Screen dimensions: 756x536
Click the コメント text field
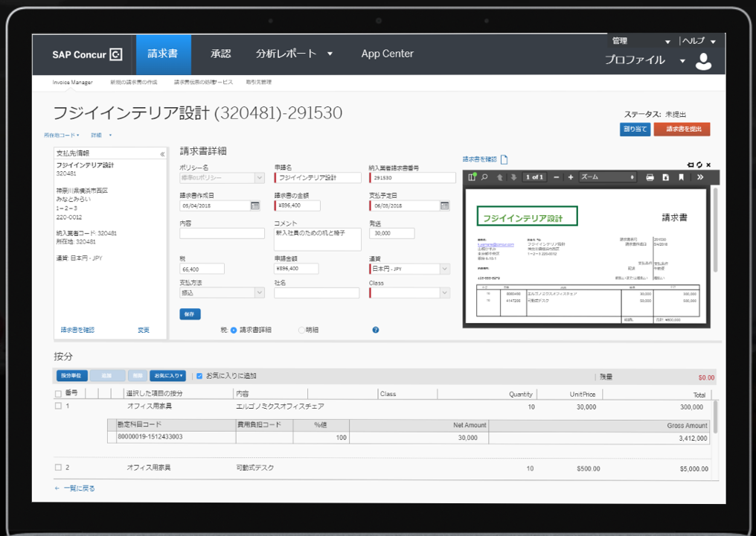click(x=317, y=239)
